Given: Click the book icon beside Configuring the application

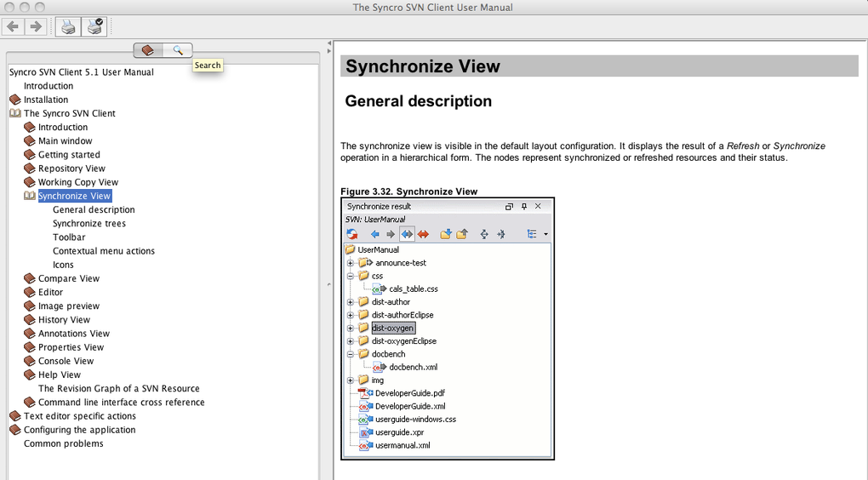Looking at the screenshot, I should coord(15,430).
